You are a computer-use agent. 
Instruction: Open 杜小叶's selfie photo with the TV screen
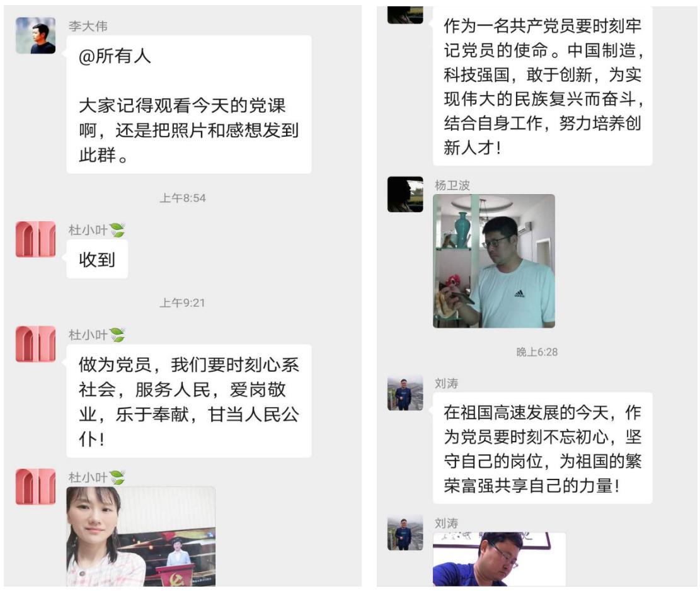click(x=141, y=537)
